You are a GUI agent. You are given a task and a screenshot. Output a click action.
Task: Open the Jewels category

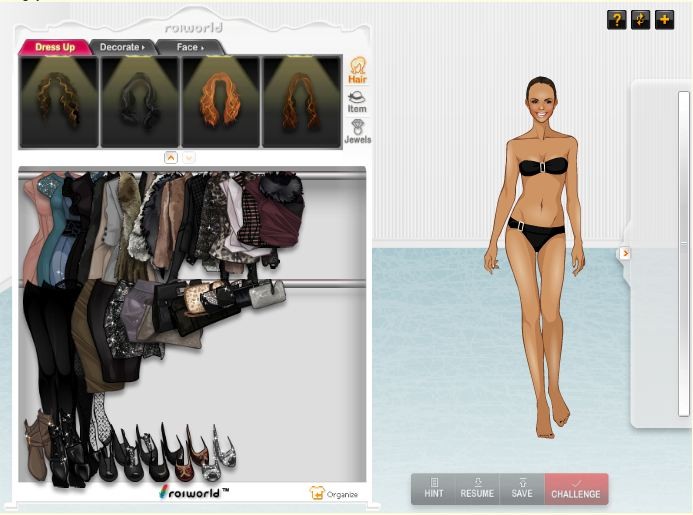[357, 132]
